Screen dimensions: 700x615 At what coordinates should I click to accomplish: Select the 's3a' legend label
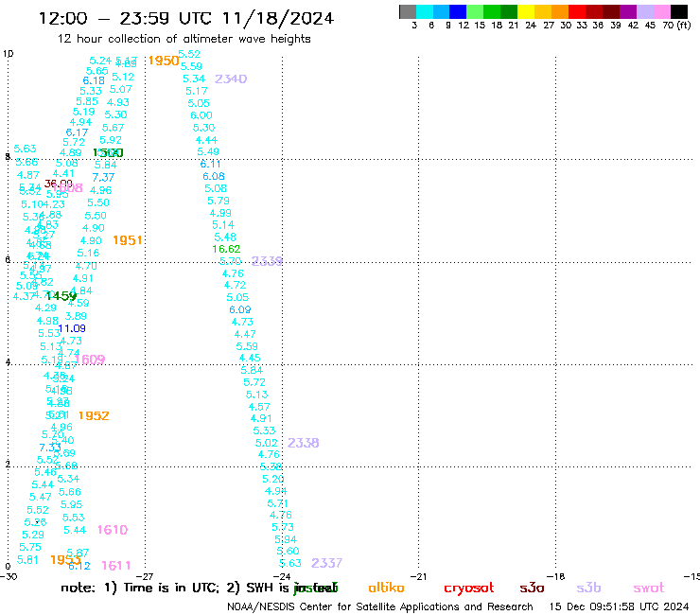point(532,589)
